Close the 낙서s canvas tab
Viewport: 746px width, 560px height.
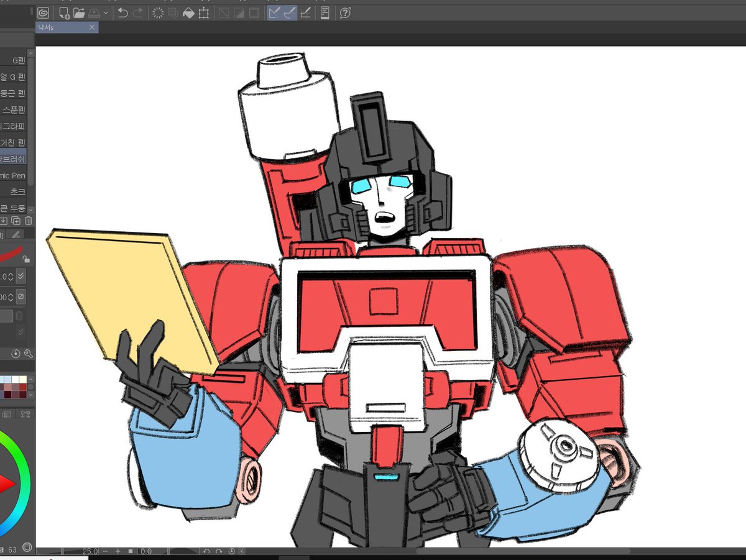tap(92, 27)
